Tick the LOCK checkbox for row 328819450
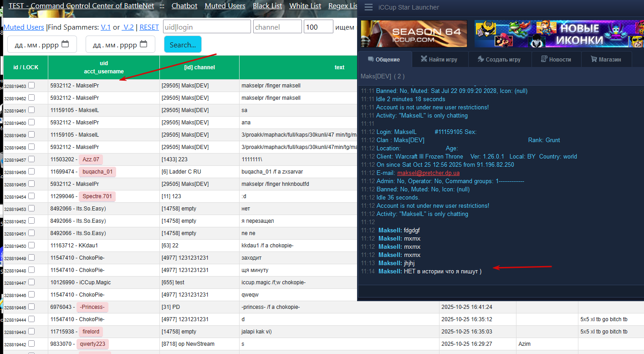This screenshot has width=644, height=354. pyautogui.click(x=31, y=245)
